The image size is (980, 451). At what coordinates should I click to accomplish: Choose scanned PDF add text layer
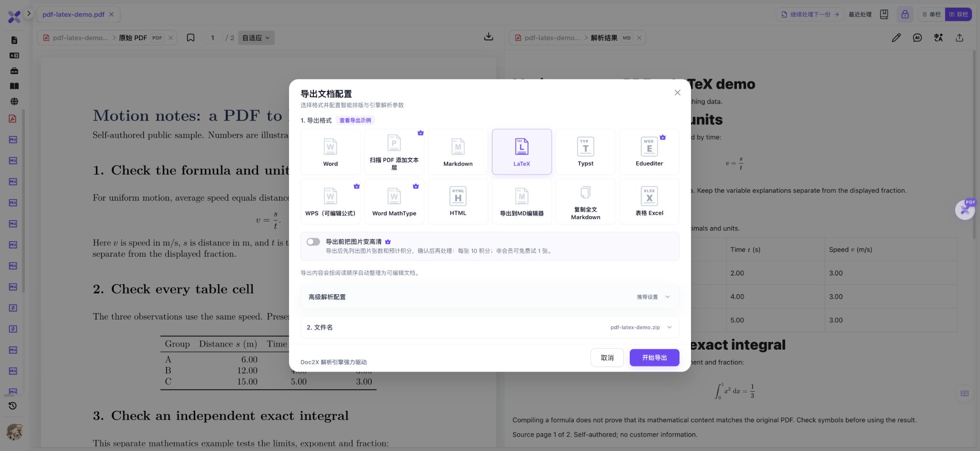[394, 152]
